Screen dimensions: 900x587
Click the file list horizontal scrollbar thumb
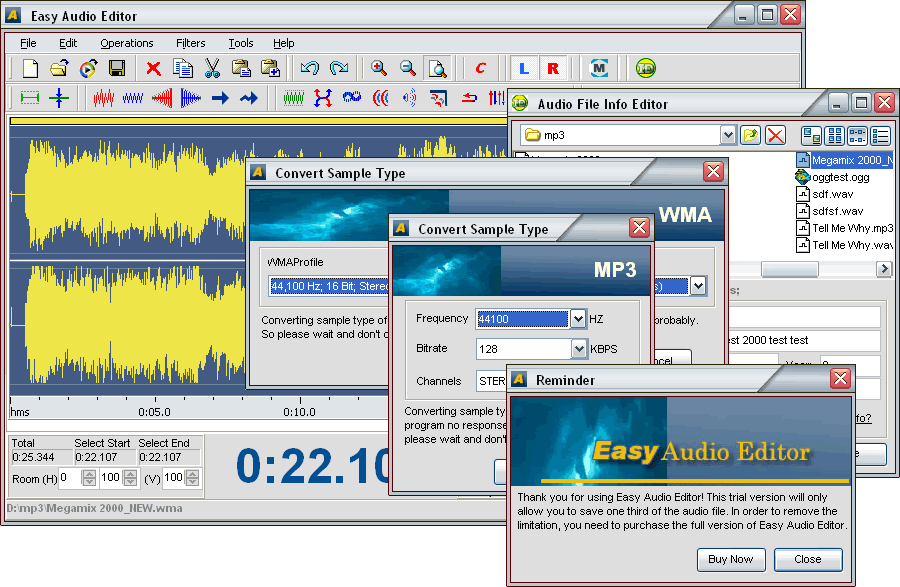pos(790,269)
